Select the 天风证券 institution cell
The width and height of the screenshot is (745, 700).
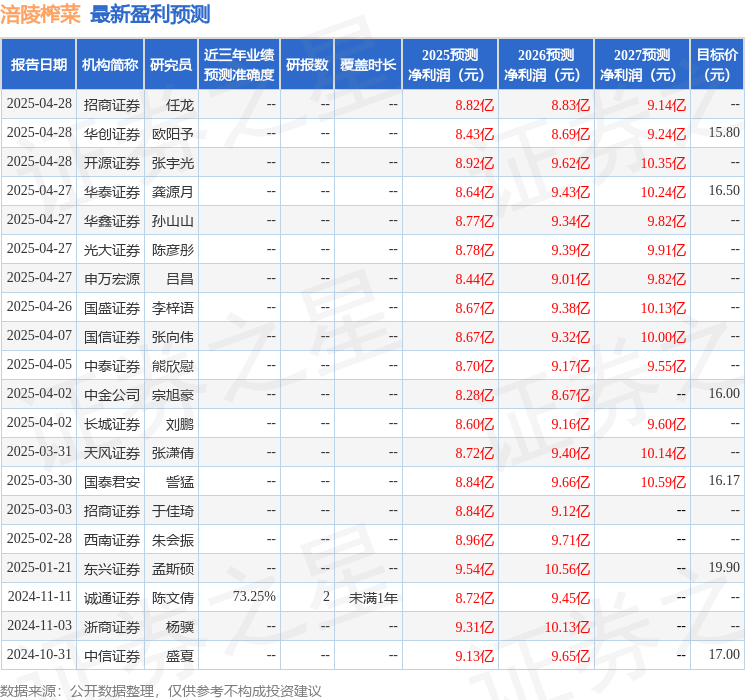pyautogui.click(x=112, y=453)
